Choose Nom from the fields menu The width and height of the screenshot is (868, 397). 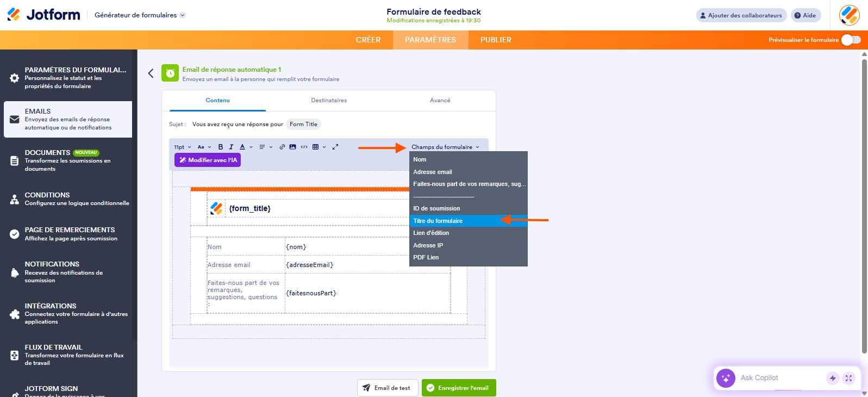coord(469,159)
